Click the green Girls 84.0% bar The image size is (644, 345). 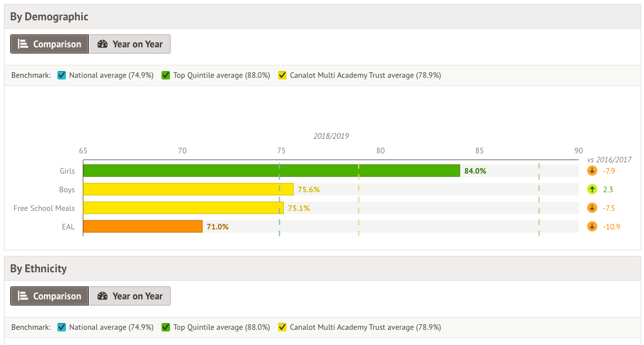pos(271,171)
